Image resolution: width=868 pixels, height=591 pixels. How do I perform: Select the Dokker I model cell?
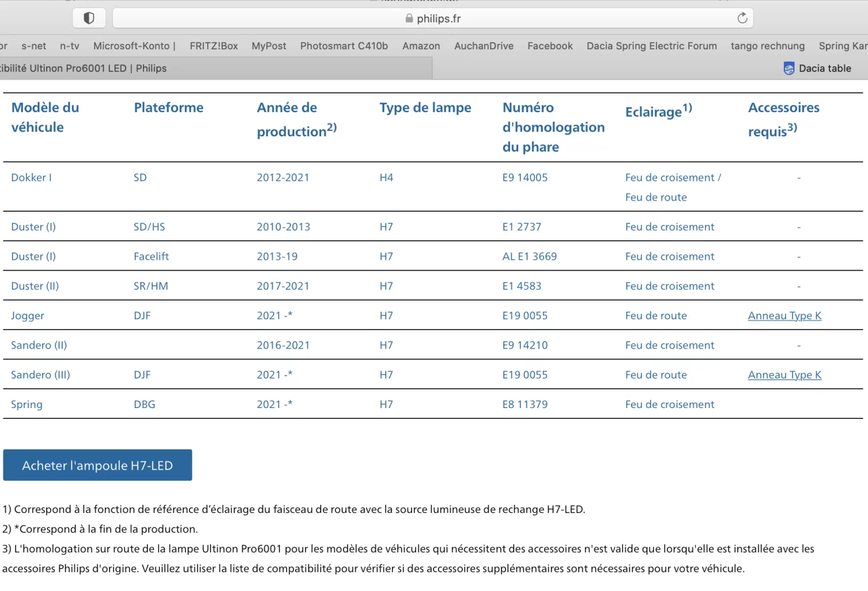coord(31,178)
